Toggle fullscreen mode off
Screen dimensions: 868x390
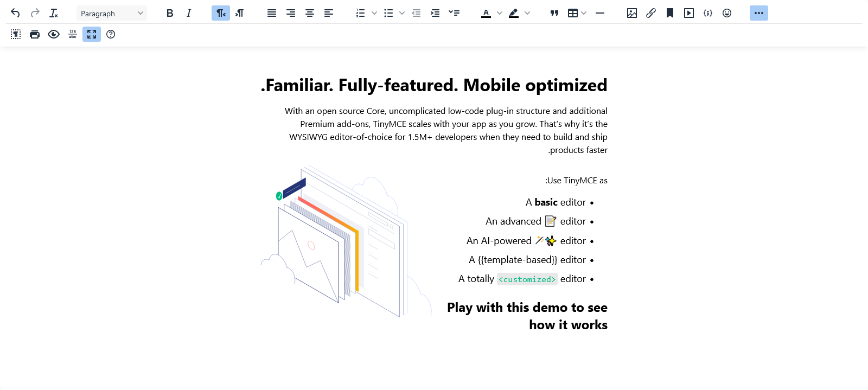coord(92,34)
